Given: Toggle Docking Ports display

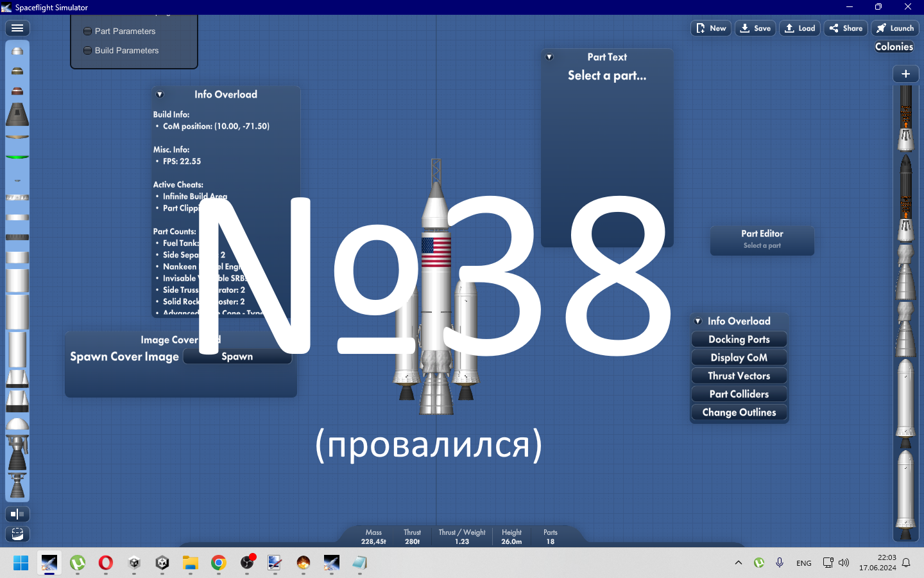Looking at the screenshot, I should 739,339.
